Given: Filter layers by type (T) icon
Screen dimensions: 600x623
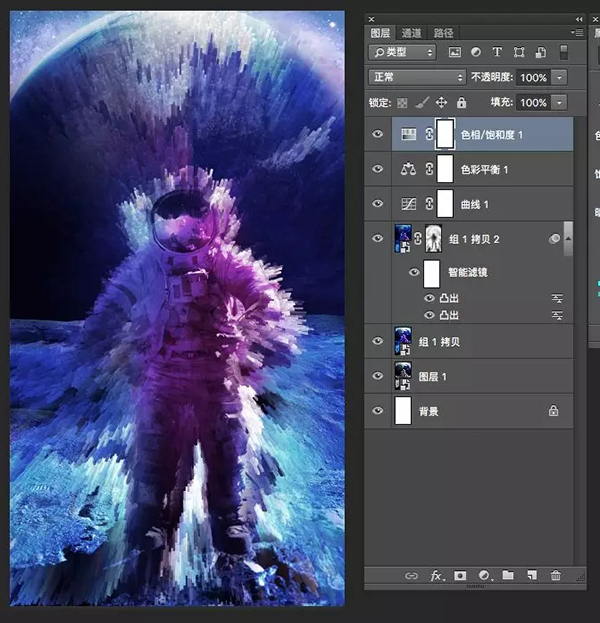Looking at the screenshot, I should point(497,52).
